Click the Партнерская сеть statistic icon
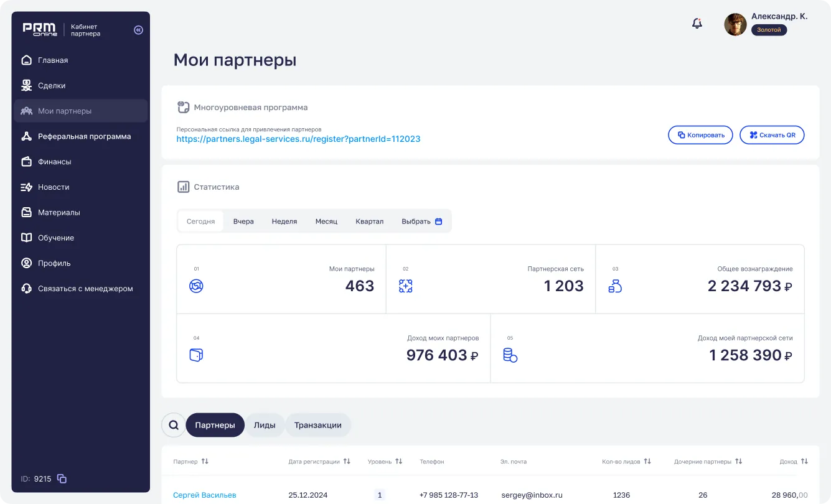831x504 pixels. pyautogui.click(x=406, y=286)
